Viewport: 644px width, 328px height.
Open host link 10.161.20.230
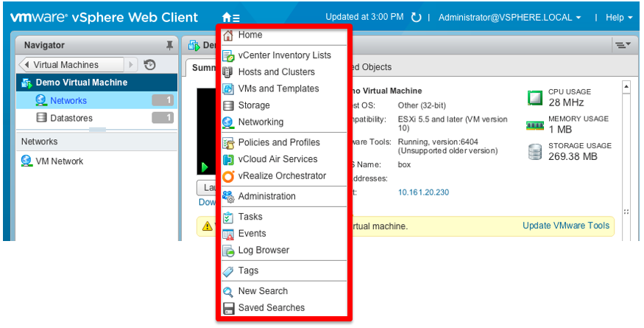point(423,192)
